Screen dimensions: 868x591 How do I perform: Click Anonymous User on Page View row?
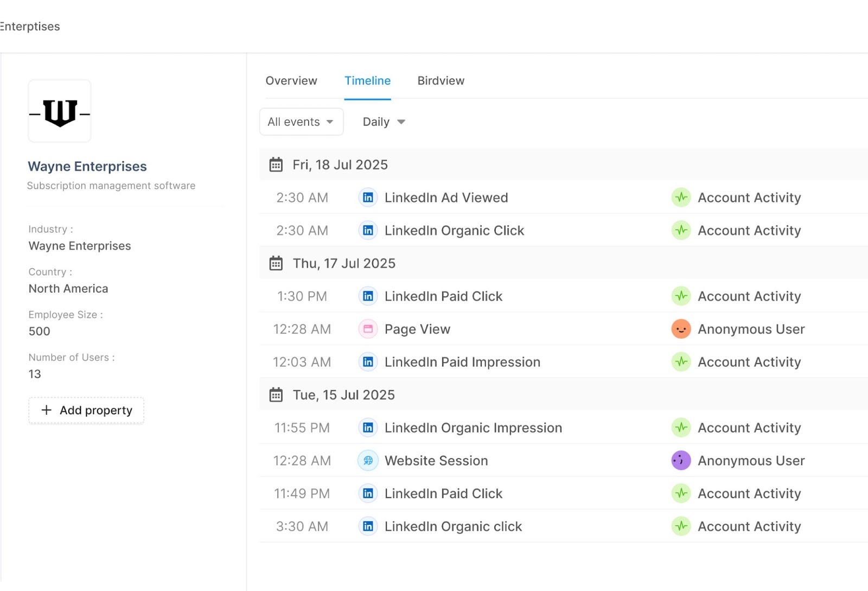pos(751,329)
